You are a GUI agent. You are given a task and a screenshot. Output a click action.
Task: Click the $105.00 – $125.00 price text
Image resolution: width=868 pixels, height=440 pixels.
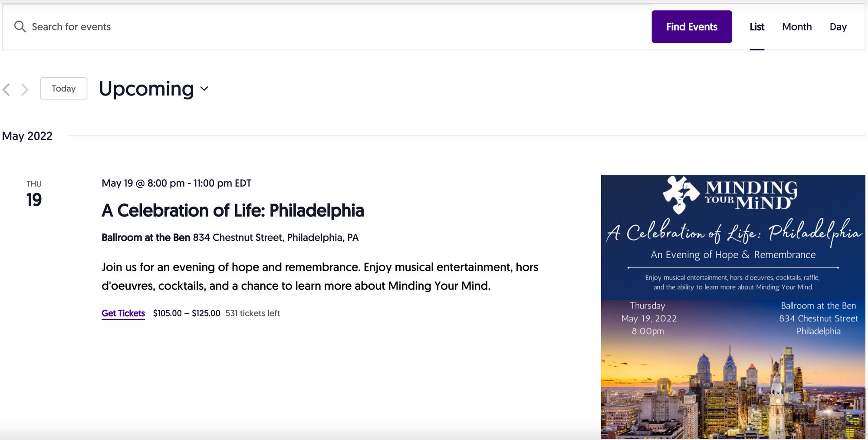[187, 313]
